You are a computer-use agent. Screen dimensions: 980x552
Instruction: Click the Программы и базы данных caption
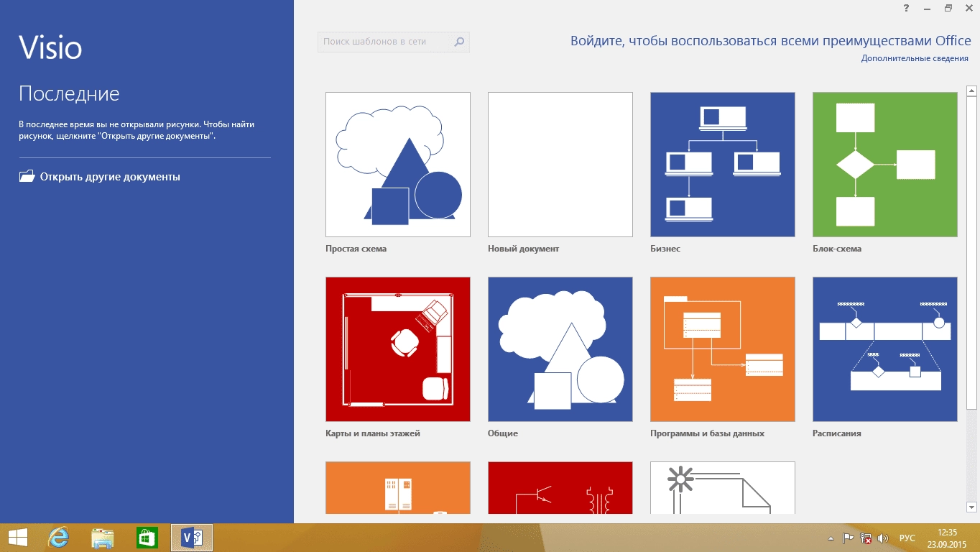(x=707, y=433)
